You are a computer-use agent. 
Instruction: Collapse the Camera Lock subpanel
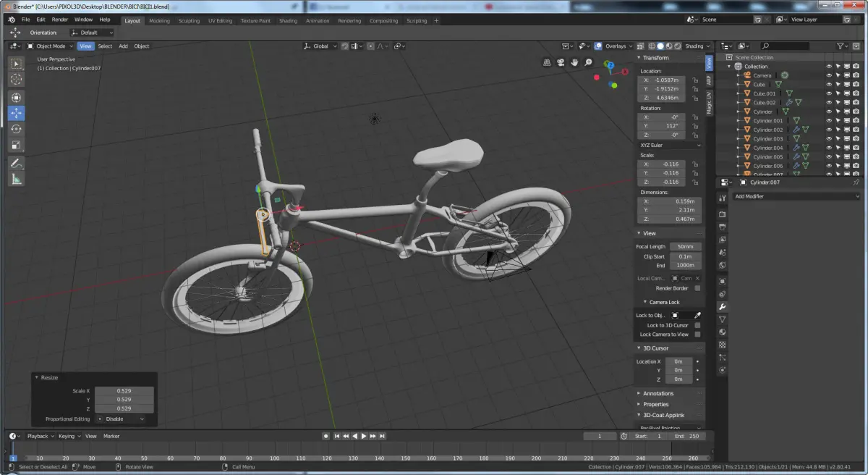pos(645,302)
